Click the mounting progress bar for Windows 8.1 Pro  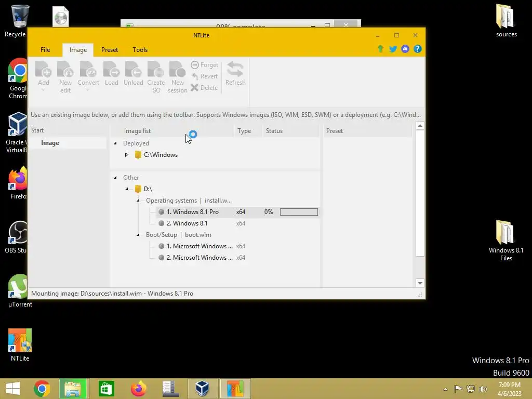299,212
